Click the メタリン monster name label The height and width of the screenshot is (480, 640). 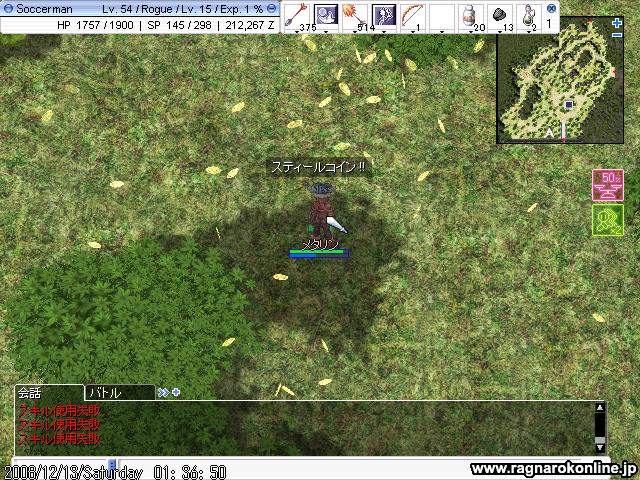pyautogui.click(x=320, y=244)
